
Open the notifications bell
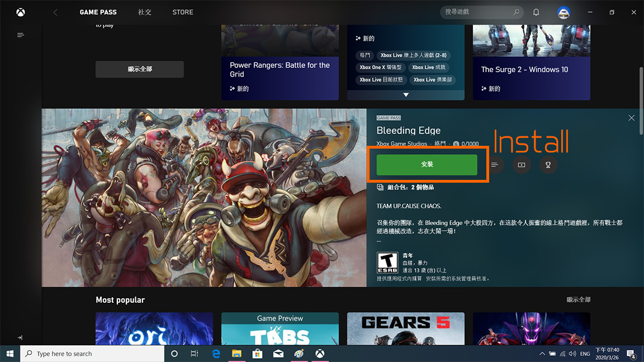pyautogui.click(x=536, y=12)
